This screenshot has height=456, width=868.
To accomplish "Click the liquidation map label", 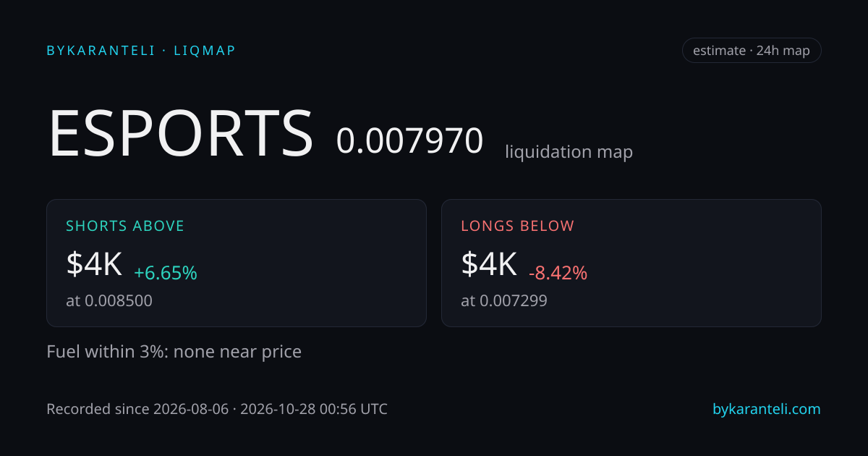I will pos(569,152).
